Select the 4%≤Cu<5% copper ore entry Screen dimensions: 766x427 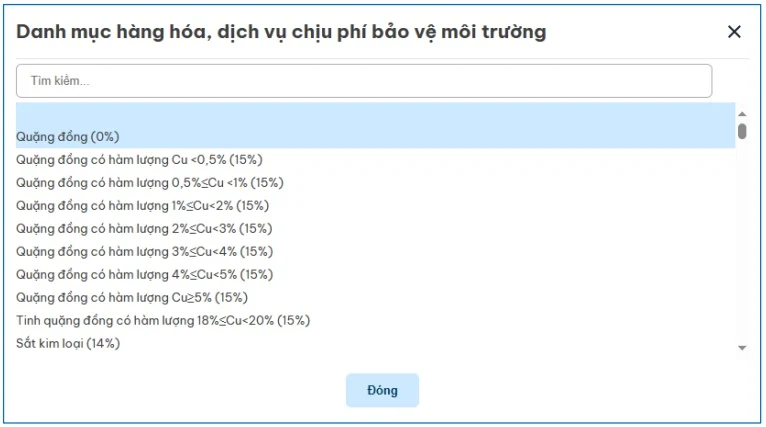coord(144,274)
